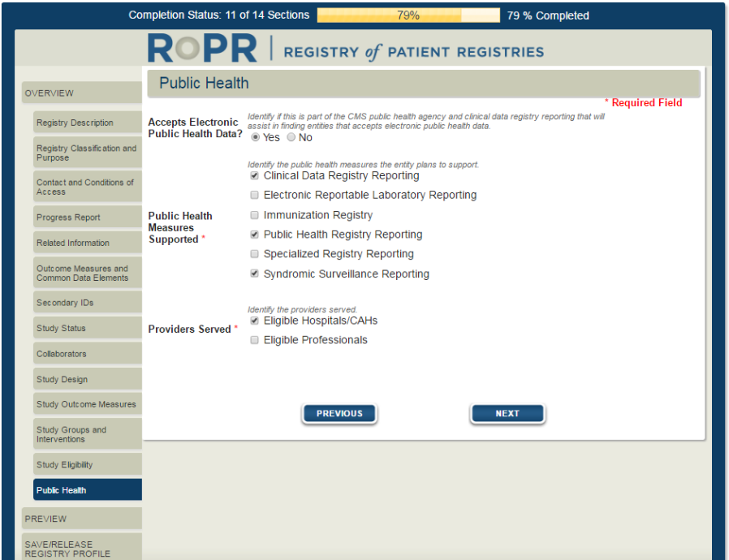Click Completion Status 11 of 14 text
The image size is (729, 560).
click(219, 15)
